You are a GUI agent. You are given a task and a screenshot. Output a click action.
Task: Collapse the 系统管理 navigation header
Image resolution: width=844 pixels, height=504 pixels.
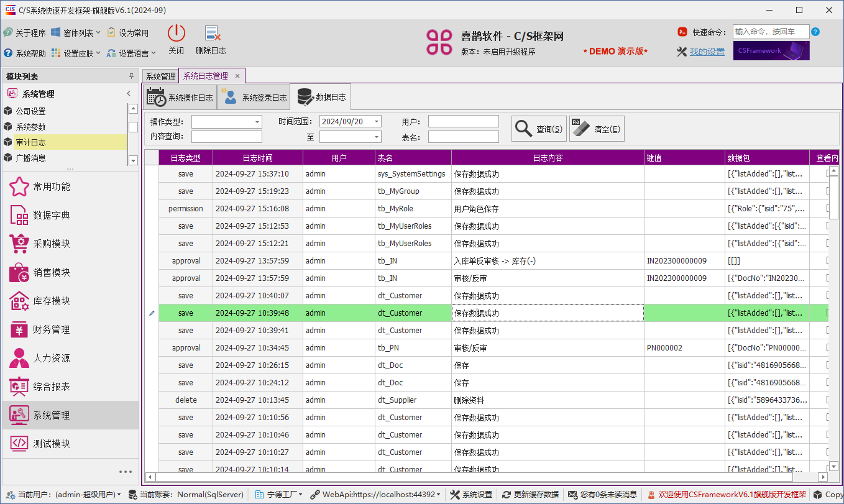point(129,94)
